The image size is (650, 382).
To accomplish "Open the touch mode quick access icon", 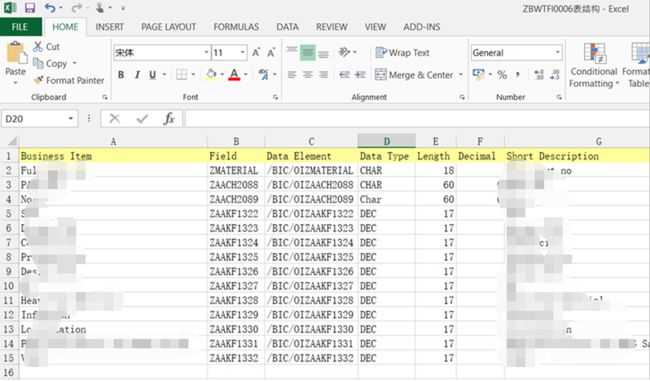I will [100, 8].
